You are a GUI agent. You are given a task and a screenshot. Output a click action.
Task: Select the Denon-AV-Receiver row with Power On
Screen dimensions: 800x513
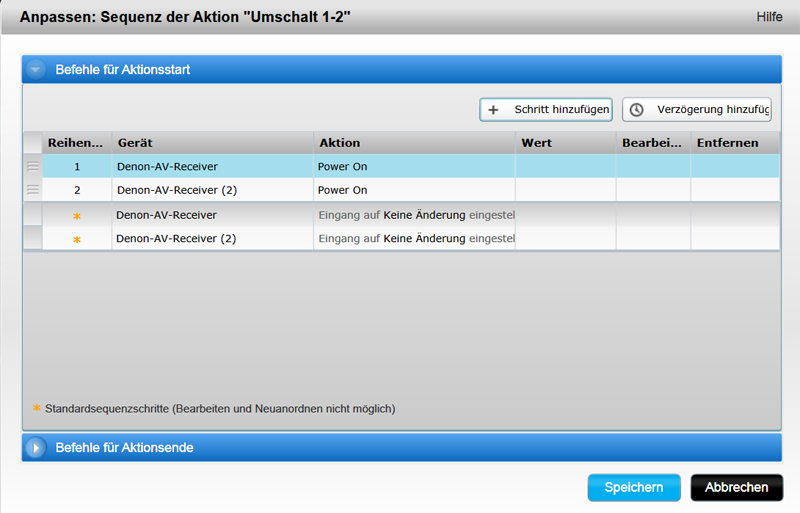click(213, 166)
